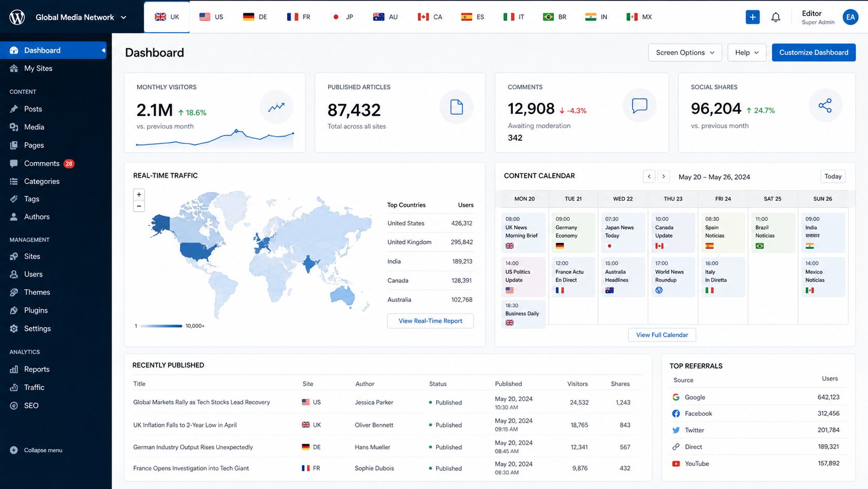Open article Global Markets Rally as Tech Stocks
The height and width of the screenshot is (489, 868).
(x=201, y=402)
